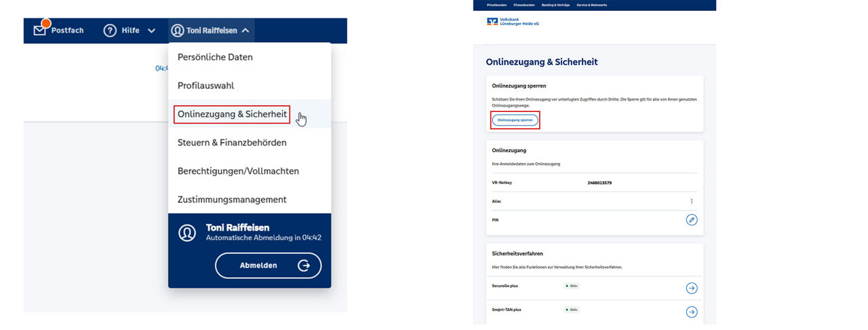Select Profilauswahl from the user menu
Screen dimensions: 868x330
(250, 86)
